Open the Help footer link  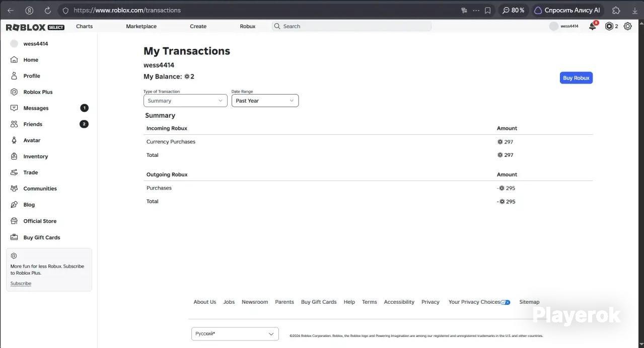click(x=349, y=302)
